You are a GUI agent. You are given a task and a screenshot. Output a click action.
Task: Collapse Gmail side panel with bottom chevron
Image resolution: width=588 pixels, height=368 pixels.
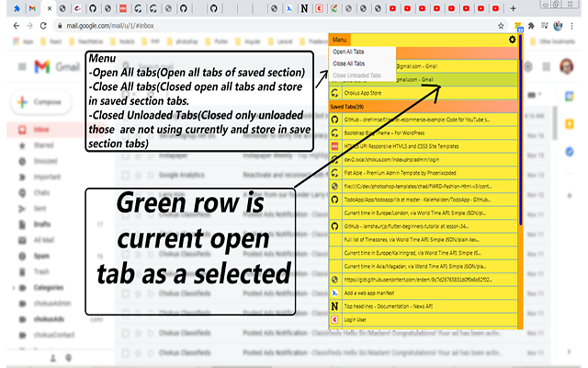point(570,351)
